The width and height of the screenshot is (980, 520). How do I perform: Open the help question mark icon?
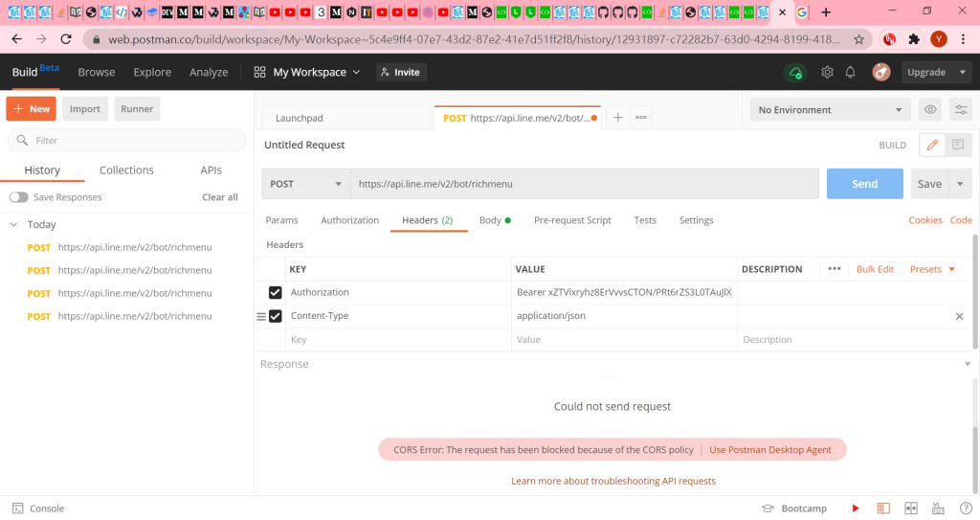click(x=966, y=509)
